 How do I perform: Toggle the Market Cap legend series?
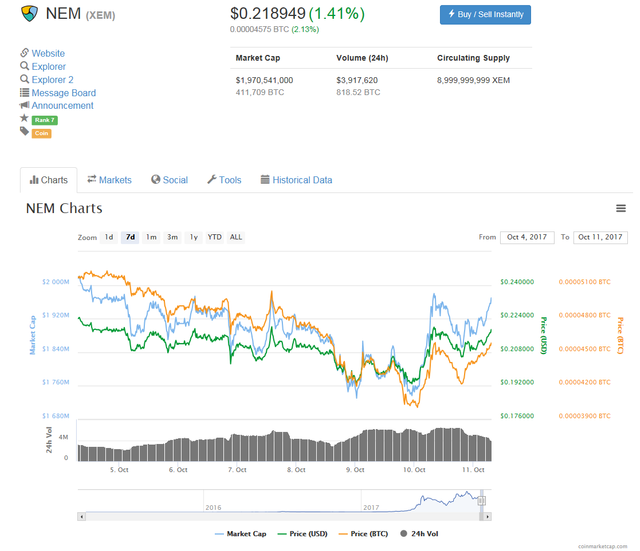coord(240,534)
